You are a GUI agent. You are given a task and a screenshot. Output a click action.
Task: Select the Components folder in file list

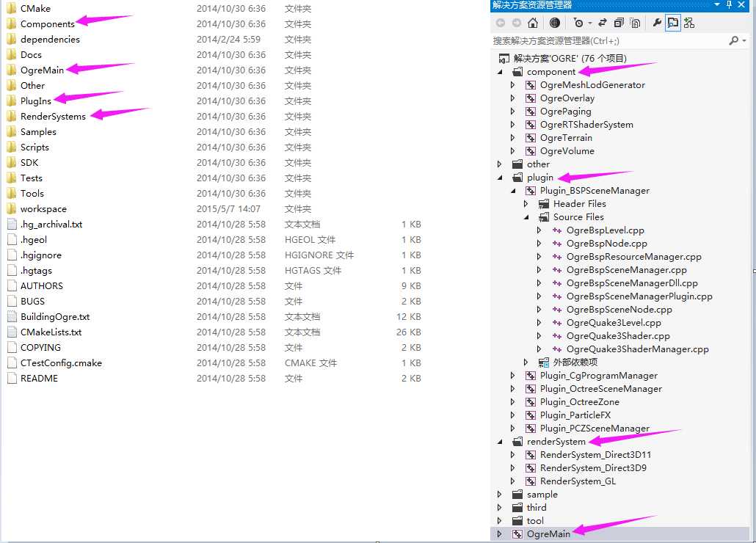47,23
